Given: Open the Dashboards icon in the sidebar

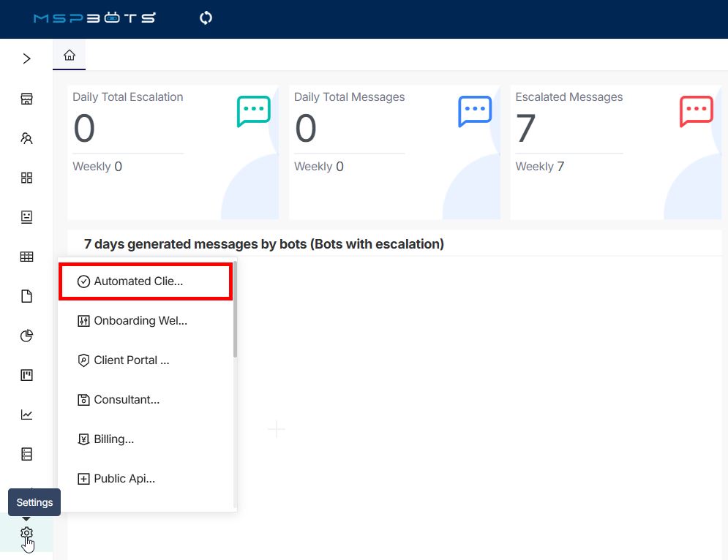Looking at the screenshot, I should (27, 98).
